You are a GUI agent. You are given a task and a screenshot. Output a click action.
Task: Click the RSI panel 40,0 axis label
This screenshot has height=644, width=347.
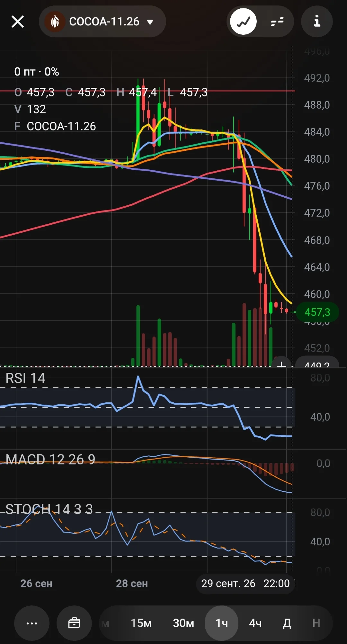click(320, 417)
